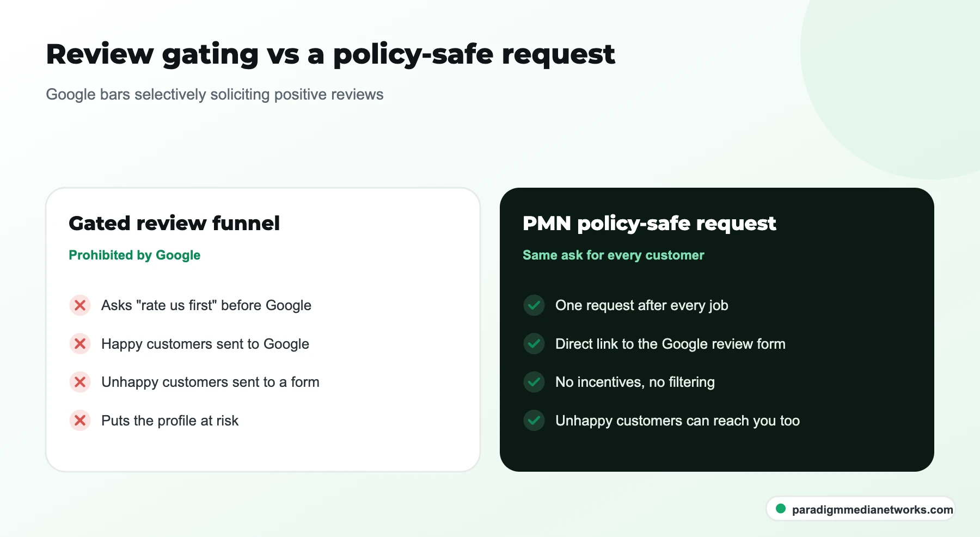The image size is (980, 537).
Task: Click the "Gated review funnel" card heading
Action: tap(174, 224)
